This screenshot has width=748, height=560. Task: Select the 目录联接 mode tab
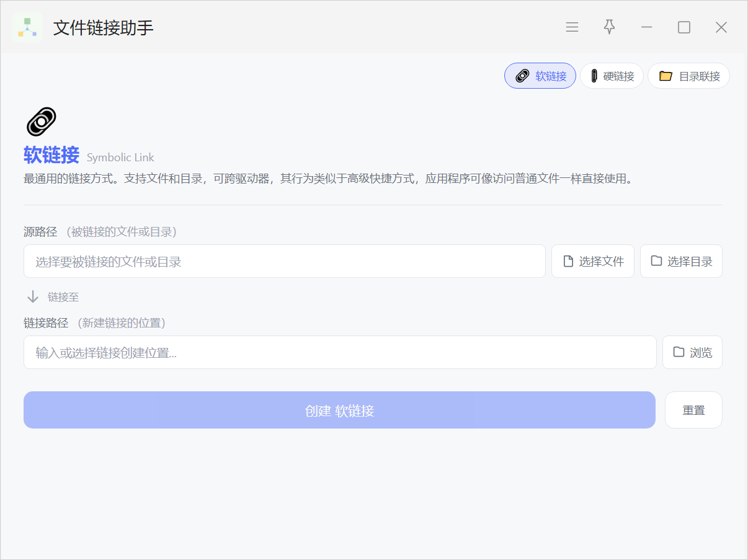(688, 76)
